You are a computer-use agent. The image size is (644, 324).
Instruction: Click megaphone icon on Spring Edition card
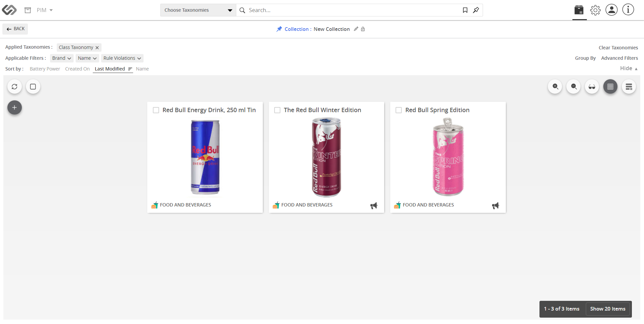(x=495, y=205)
